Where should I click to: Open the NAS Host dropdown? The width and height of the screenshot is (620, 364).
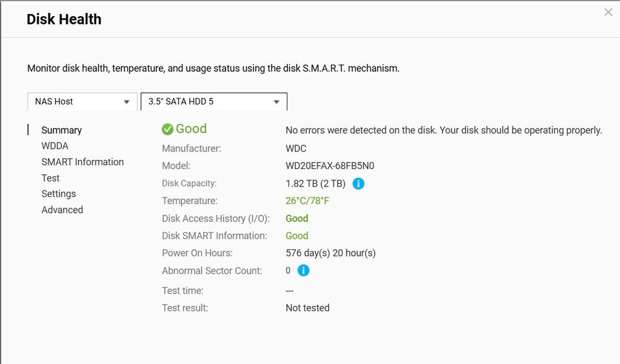tap(82, 101)
